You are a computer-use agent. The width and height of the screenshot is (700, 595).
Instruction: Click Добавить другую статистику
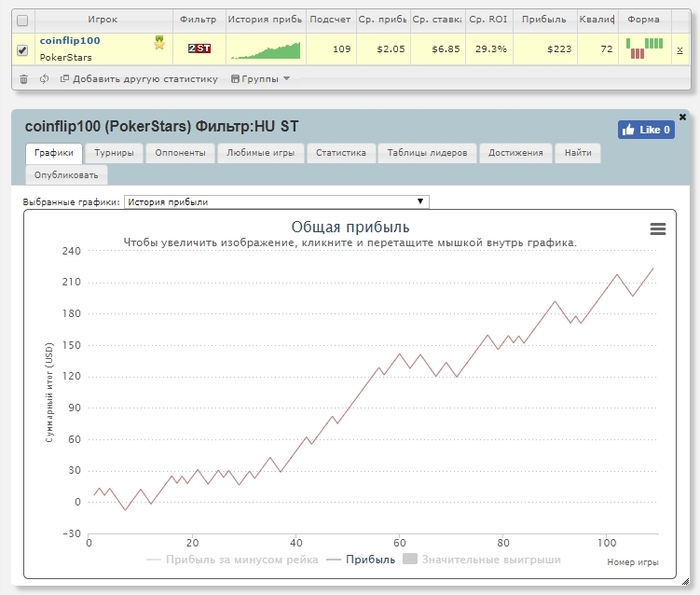[139, 79]
